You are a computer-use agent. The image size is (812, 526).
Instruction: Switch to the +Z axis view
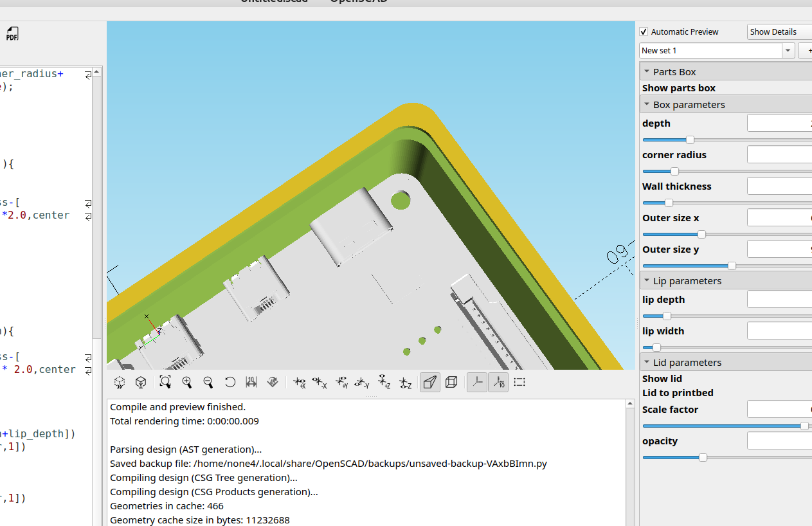point(384,382)
